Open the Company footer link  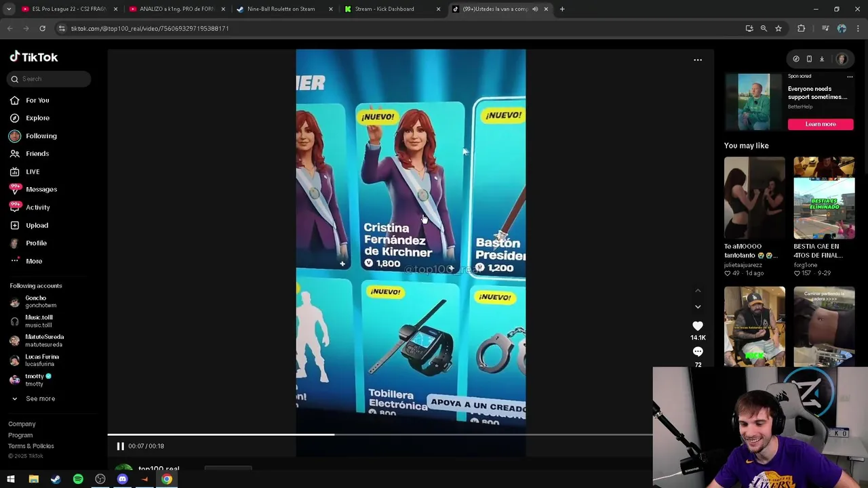pyautogui.click(x=22, y=424)
